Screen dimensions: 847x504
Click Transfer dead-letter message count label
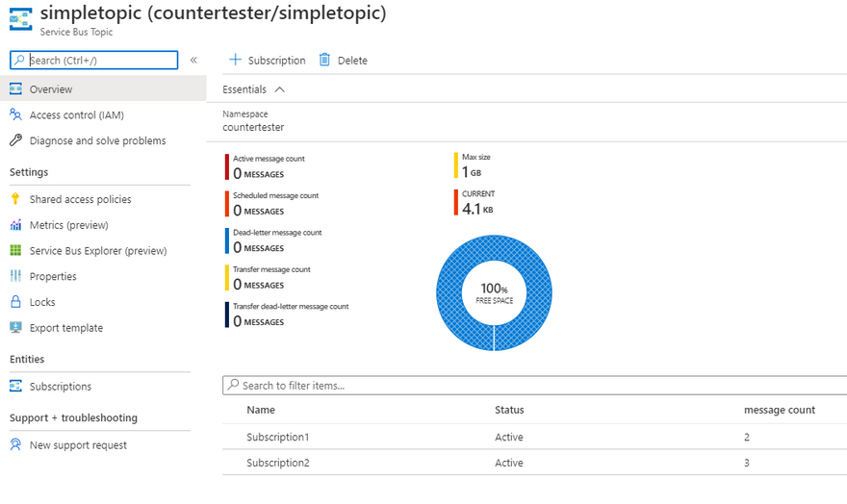point(291,307)
